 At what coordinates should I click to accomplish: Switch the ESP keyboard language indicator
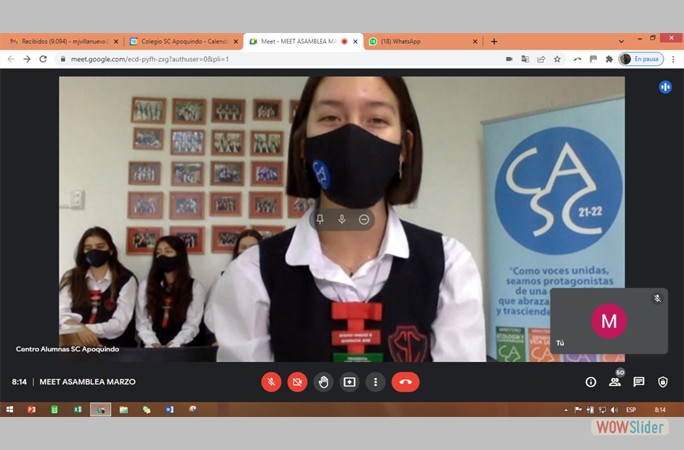tap(630, 410)
